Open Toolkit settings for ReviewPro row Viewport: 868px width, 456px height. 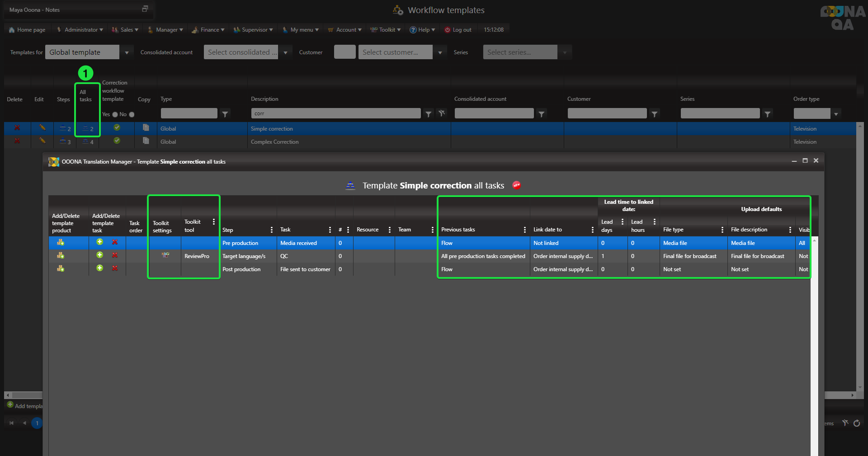[x=165, y=255]
